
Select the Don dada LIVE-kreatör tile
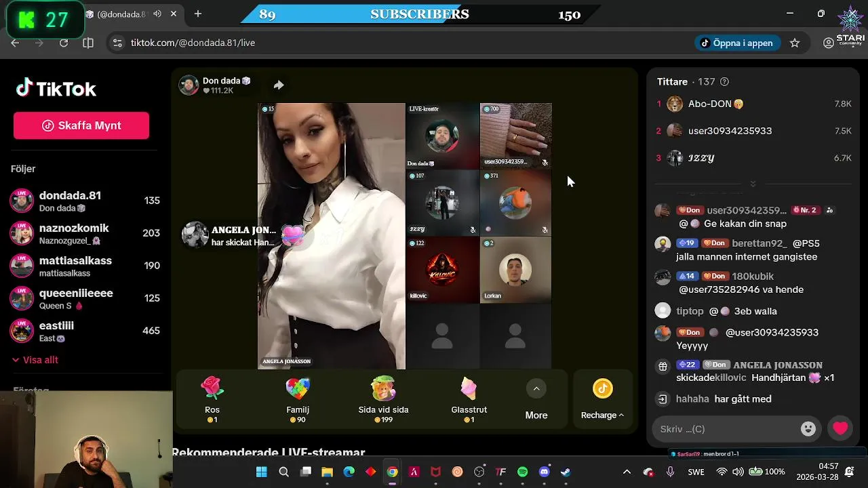pyautogui.click(x=442, y=136)
